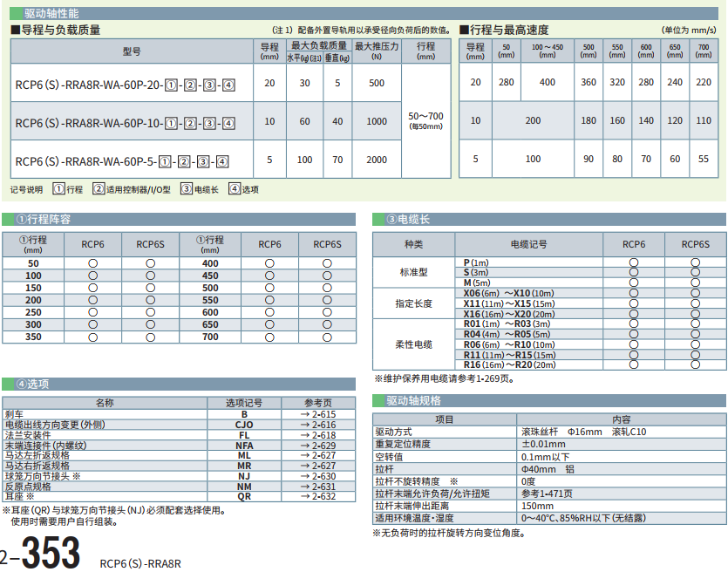Select the "柔性电缆" cable type cell
Screen dimensions: 728x572
click(413, 344)
